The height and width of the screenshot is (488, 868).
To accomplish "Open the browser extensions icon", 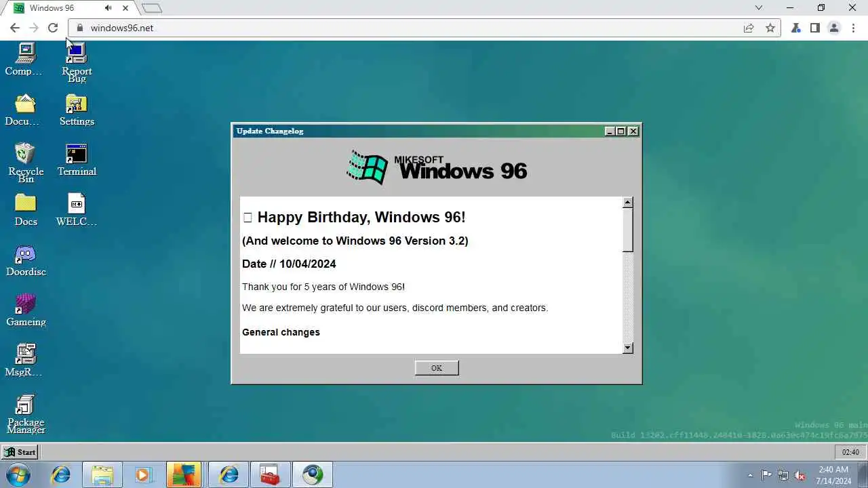I will (796, 28).
